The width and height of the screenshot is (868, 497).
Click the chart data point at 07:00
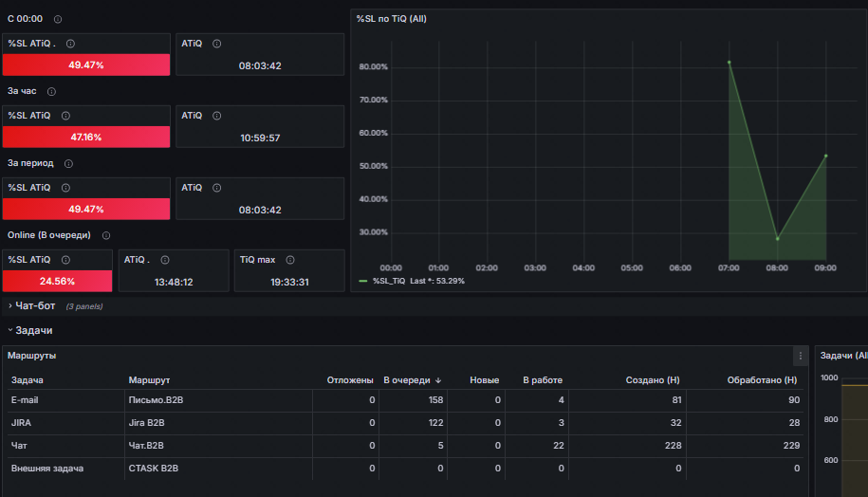729,63
